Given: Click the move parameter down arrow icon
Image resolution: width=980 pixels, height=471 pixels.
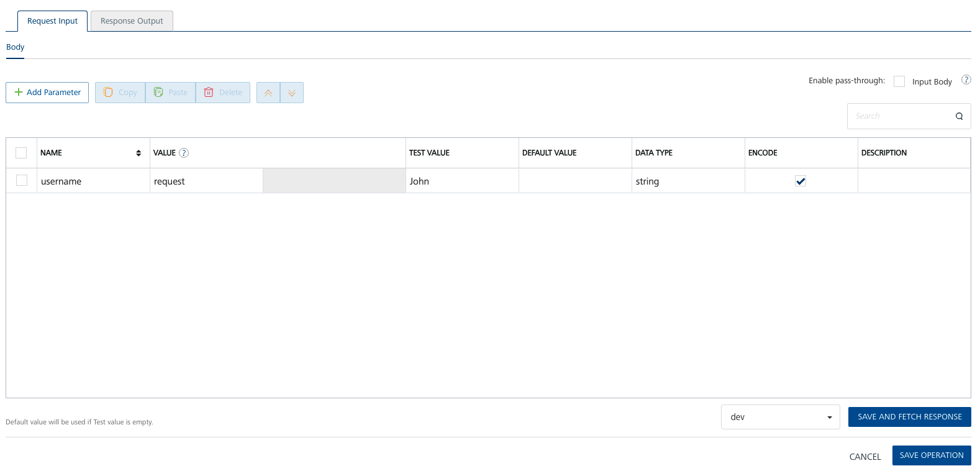Looking at the screenshot, I should pos(292,93).
